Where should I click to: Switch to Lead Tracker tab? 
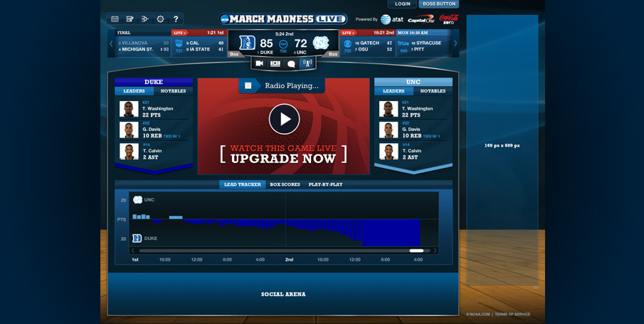tap(243, 184)
